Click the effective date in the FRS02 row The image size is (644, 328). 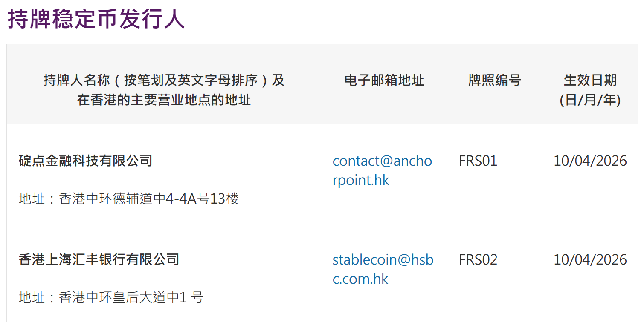click(590, 259)
